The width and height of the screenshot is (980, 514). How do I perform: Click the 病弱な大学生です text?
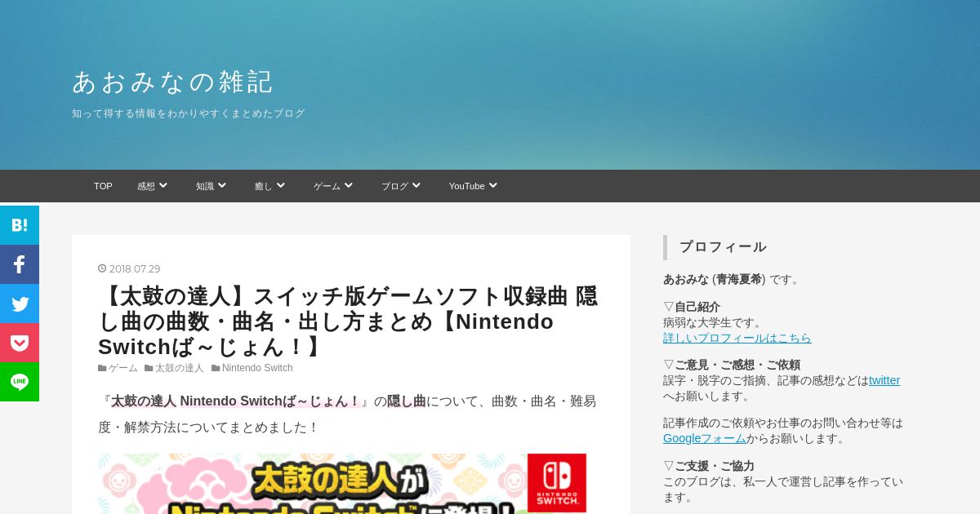[713, 322]
